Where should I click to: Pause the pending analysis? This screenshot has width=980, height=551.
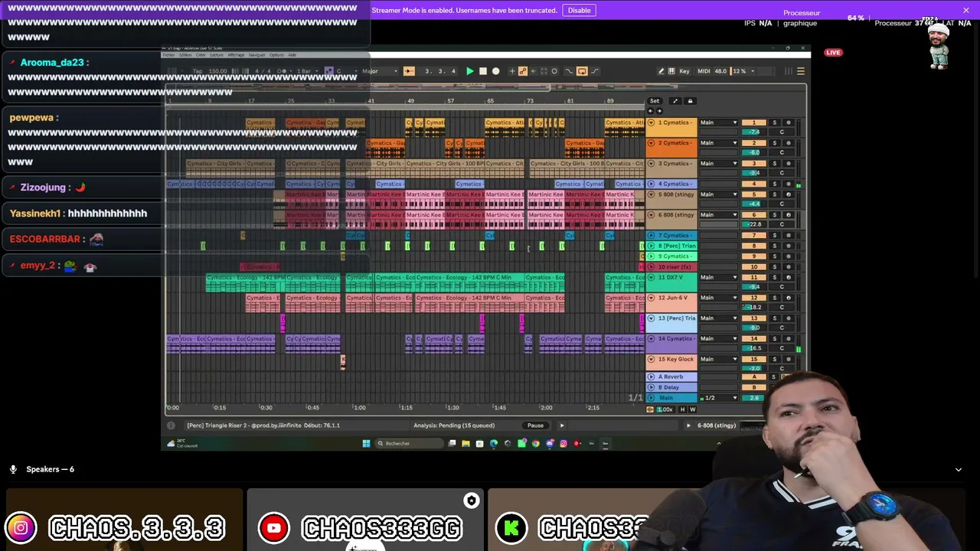click(x=535, y=425)
